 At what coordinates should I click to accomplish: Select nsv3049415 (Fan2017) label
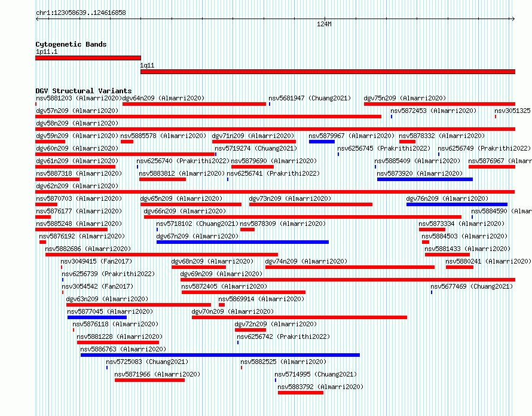(96, 261)
